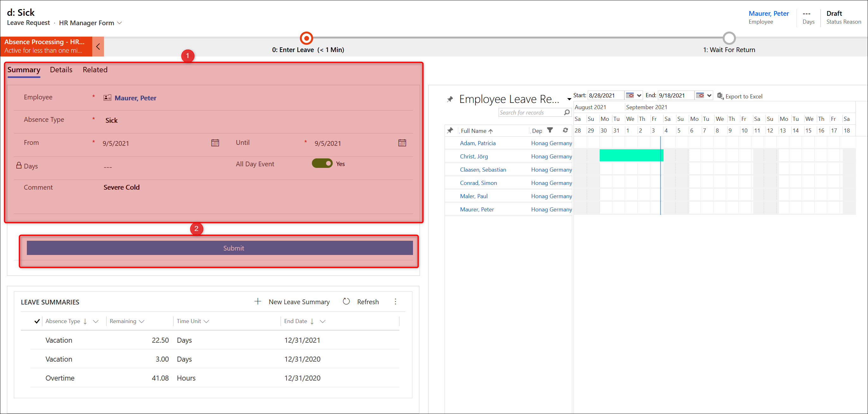
Task: Collapse the Absence Processing stage panel chevron
Action: [x=98, y=46]
